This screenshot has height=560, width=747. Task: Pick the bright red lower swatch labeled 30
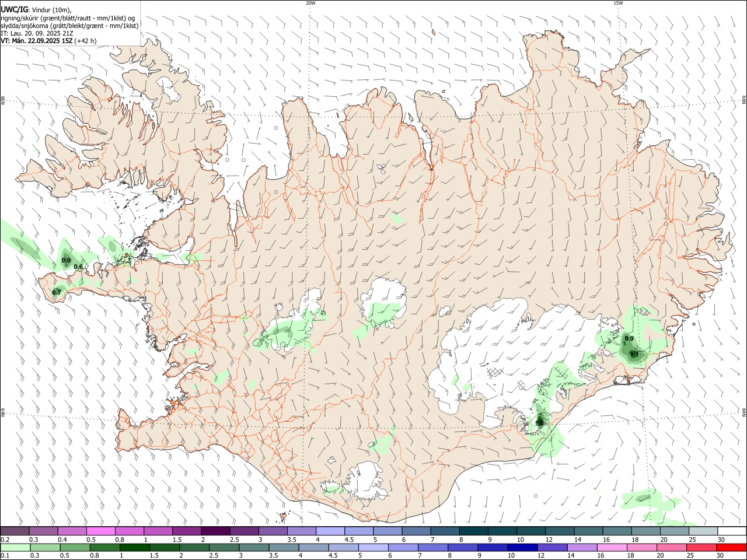(731, 548)
